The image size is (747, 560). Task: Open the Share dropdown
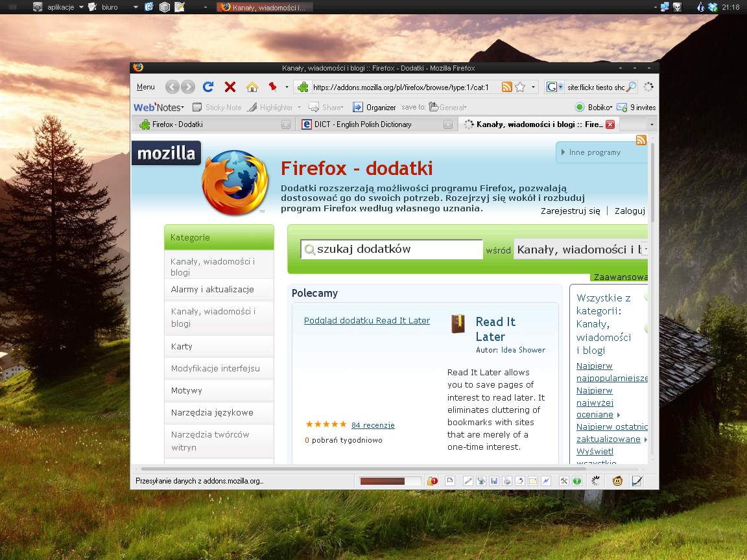326,108
